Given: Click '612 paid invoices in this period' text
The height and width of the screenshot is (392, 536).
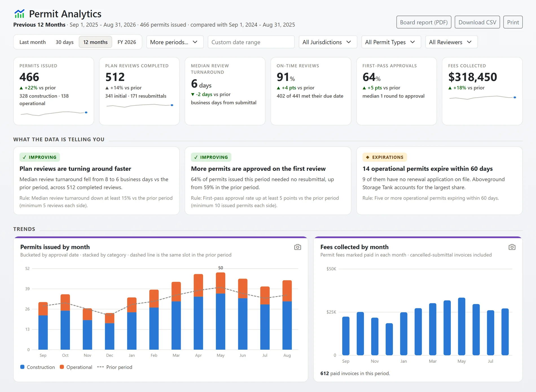Looking at the screenshot, I should [x=355, y=373].
